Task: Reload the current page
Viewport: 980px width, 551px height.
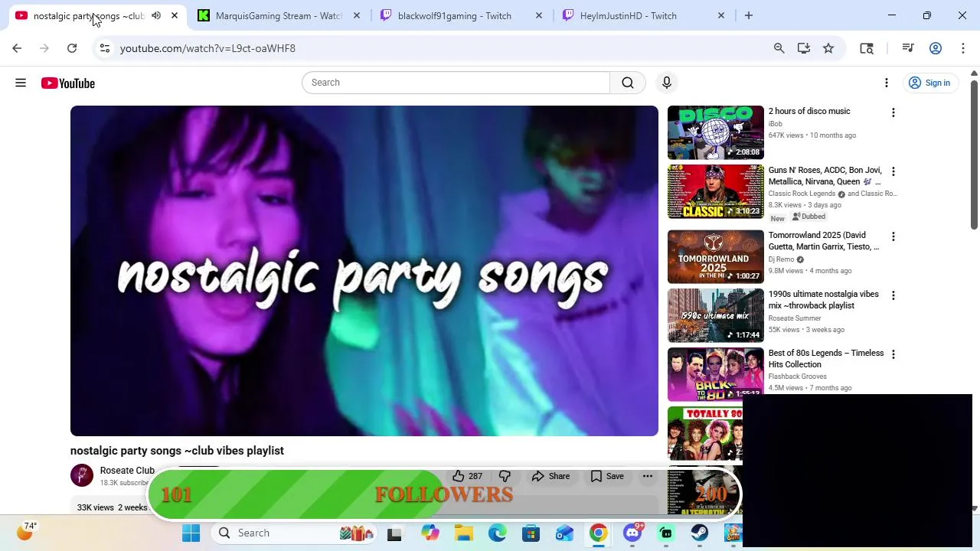Action: point(72,48)
